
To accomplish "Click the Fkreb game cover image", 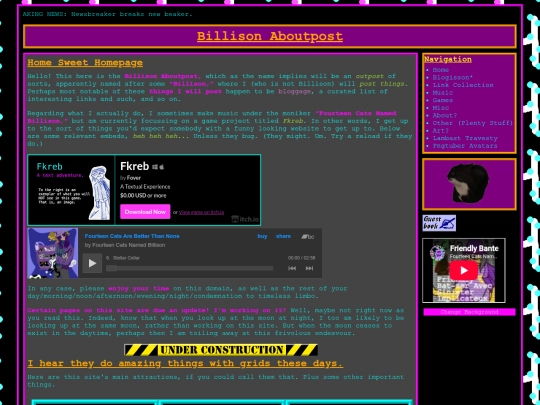I will [x=71, y=190].
